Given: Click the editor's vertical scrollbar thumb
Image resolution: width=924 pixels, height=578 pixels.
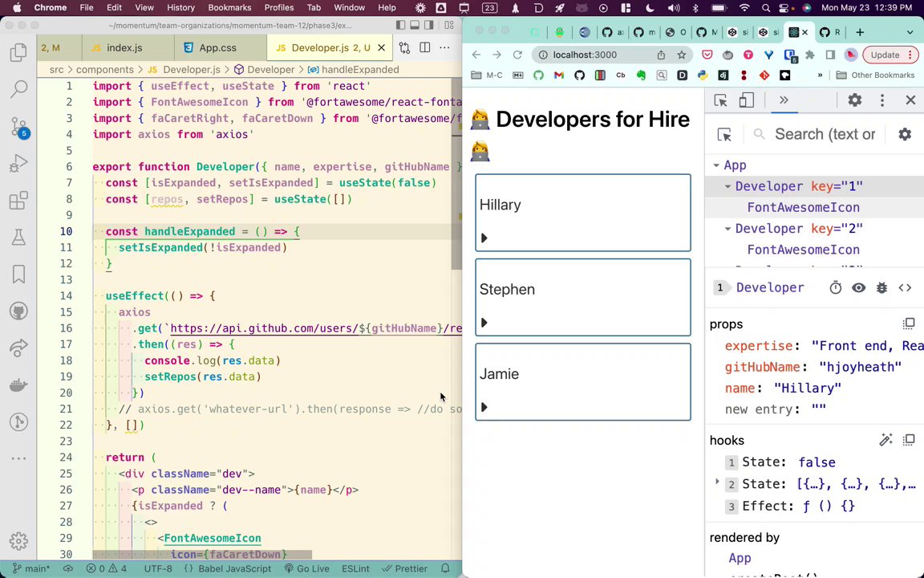Looking at the screenshot, I should tap(456, 173).
